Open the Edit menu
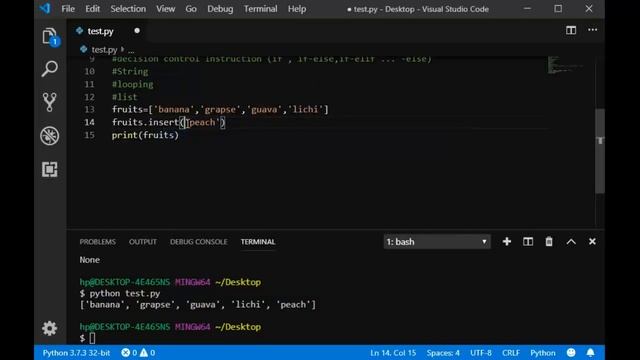Screen dimensions: 640x360 [x=92, y=9]
